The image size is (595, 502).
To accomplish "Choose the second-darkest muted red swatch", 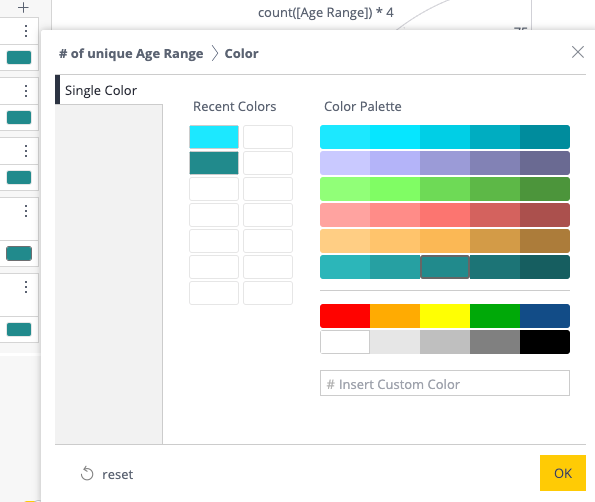I will pos(495,215).
